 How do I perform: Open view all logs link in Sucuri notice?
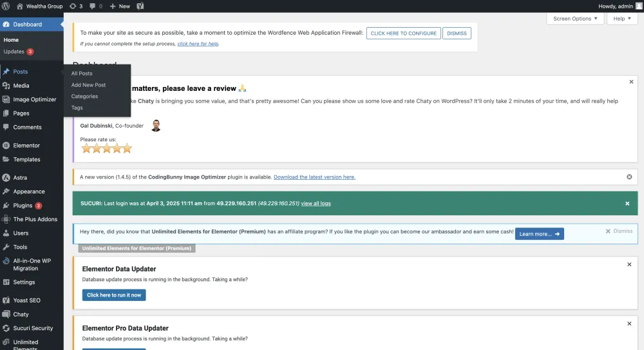pos(316,203)
